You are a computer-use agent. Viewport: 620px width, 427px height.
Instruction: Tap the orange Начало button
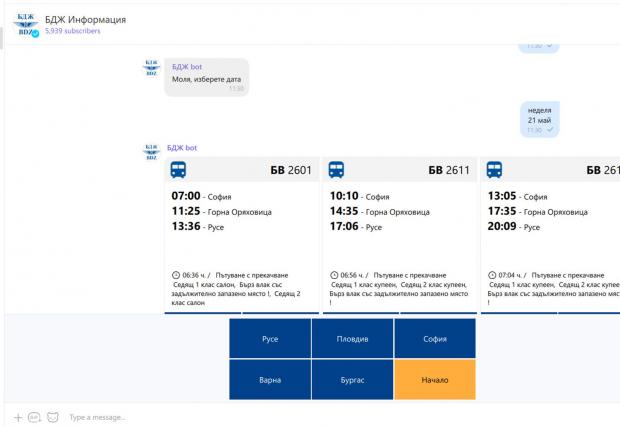point(435,380)
